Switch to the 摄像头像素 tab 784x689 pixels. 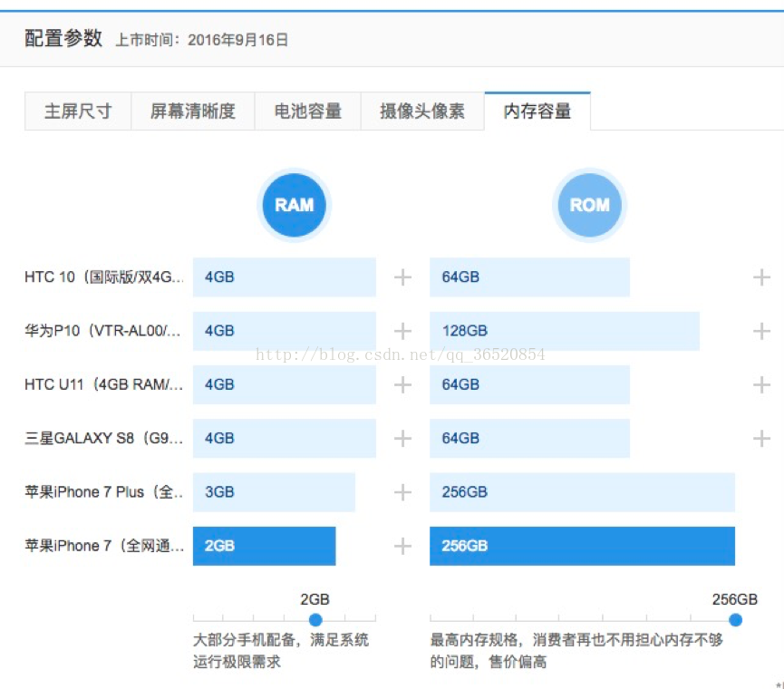(x=422, y=111)
